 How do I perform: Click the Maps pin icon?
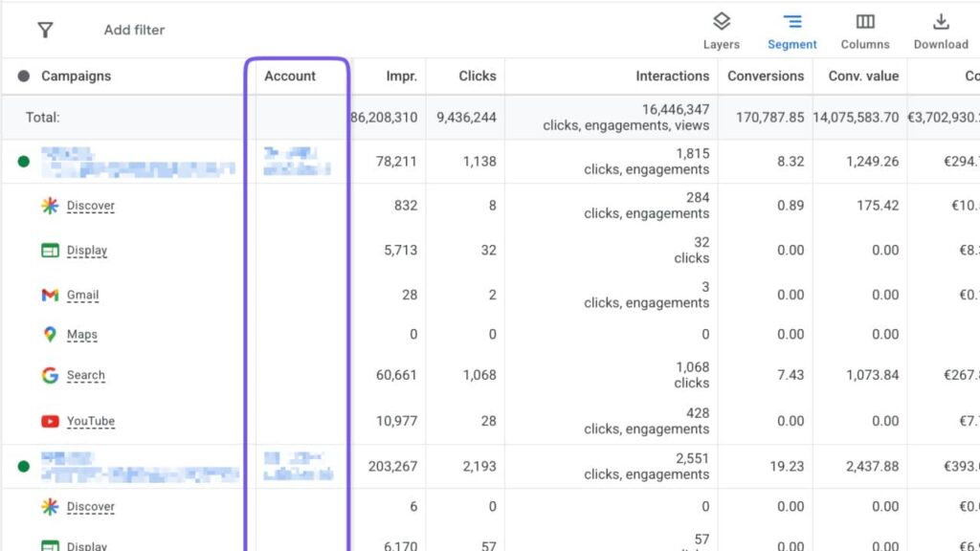click(50, 335)
